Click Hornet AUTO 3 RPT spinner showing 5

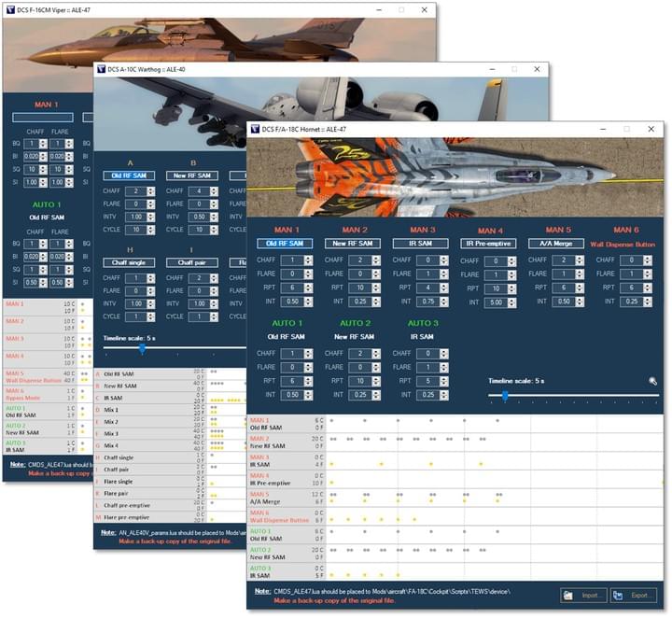click(432, 381)
